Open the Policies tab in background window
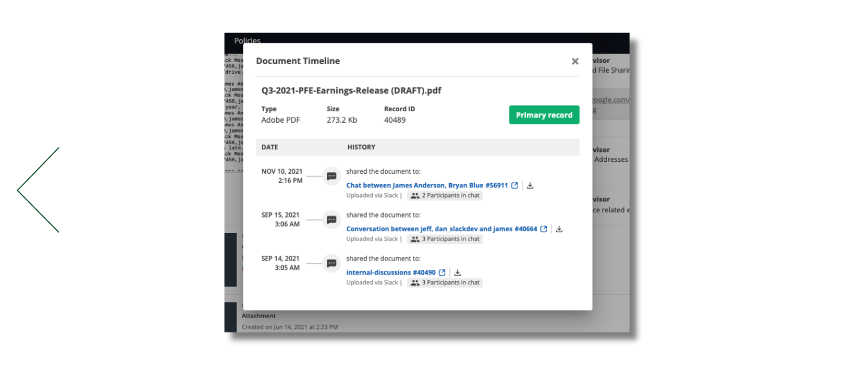 point(247,41)
